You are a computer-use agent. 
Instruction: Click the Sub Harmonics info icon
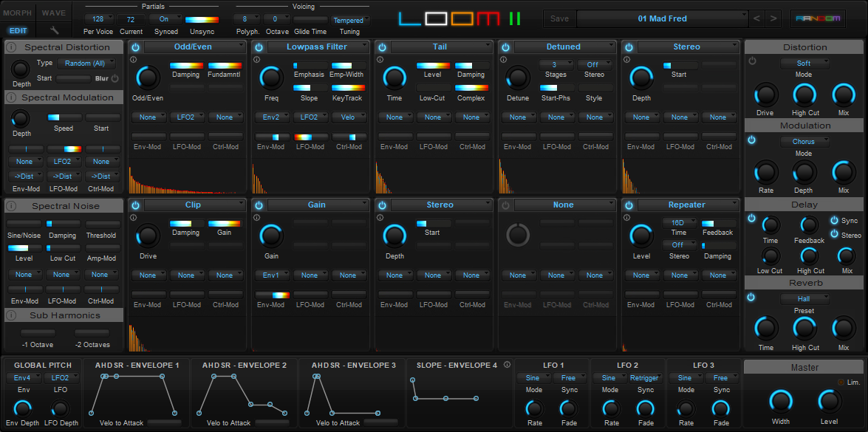[x=12, y=315]
